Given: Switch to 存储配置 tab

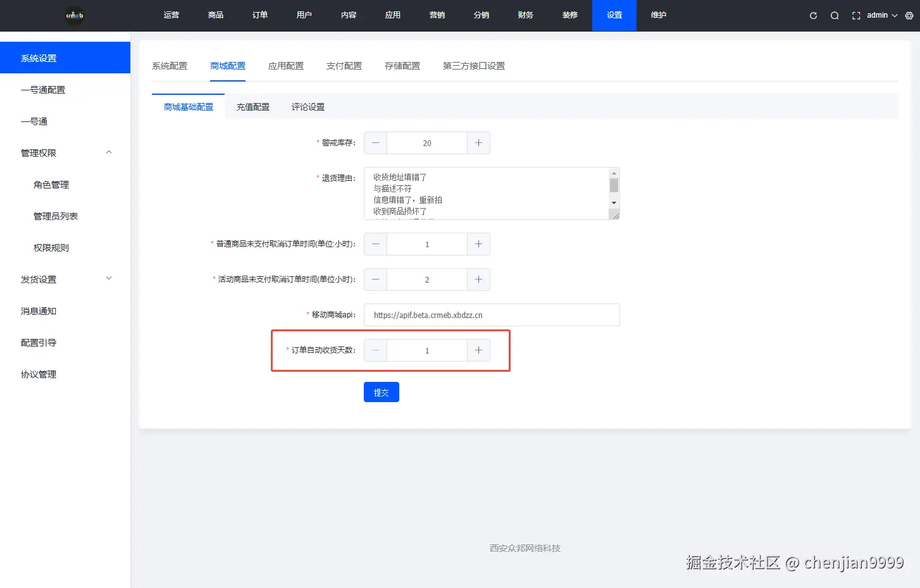Looking at the screenshot, I should tap(402, 66).
